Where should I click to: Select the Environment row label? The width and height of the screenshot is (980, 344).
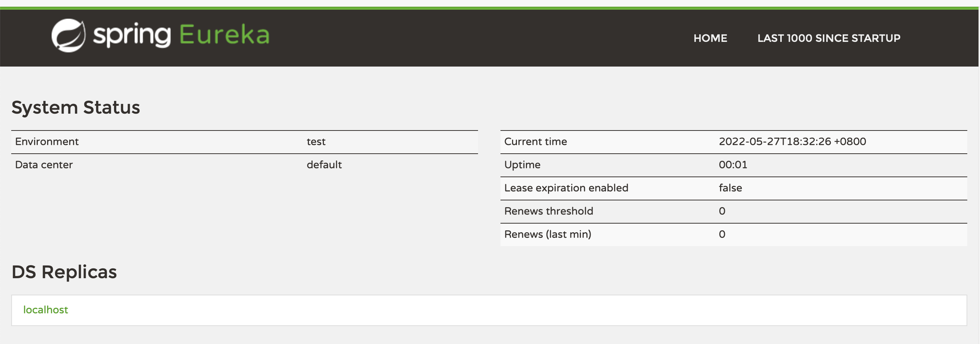[x=47, y=141]
